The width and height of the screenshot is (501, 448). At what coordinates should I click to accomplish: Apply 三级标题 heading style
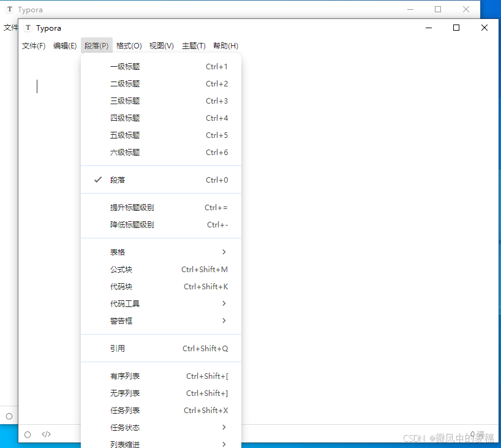[x=161, y=101]
